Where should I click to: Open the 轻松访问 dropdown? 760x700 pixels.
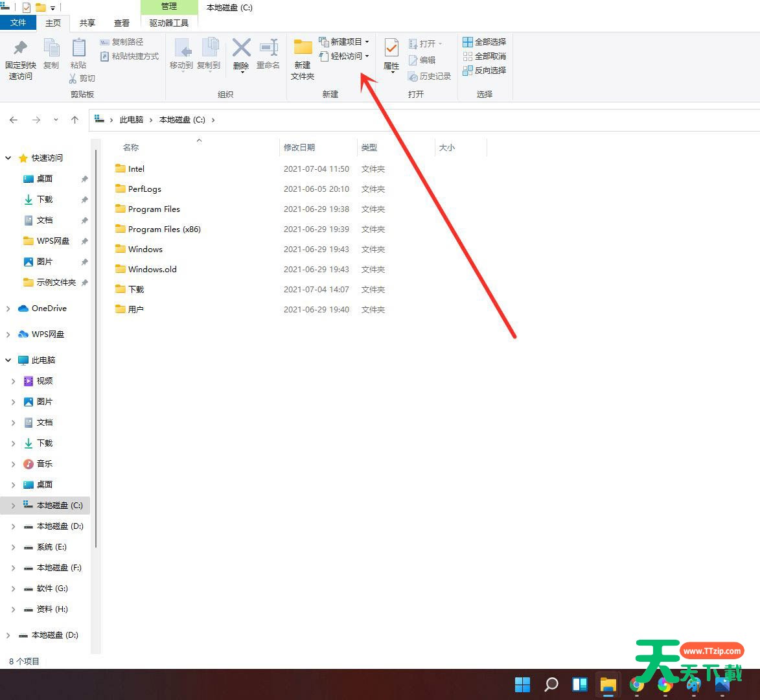[x=366, y=56]
